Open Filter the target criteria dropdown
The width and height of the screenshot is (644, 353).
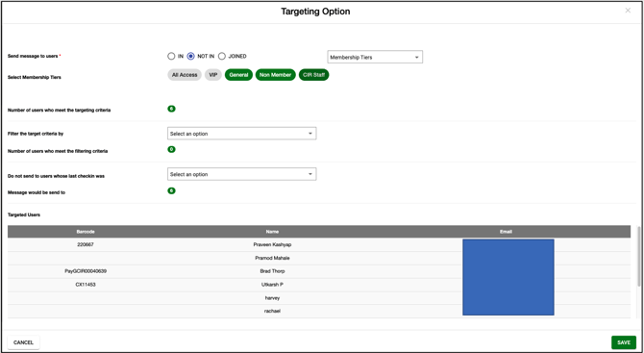click(x=242, y=134)
